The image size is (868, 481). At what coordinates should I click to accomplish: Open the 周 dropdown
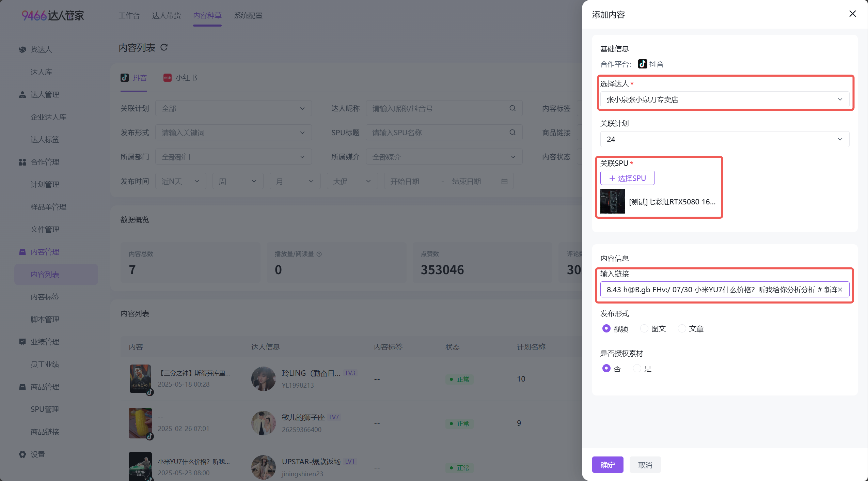click(x=238, y=181)
